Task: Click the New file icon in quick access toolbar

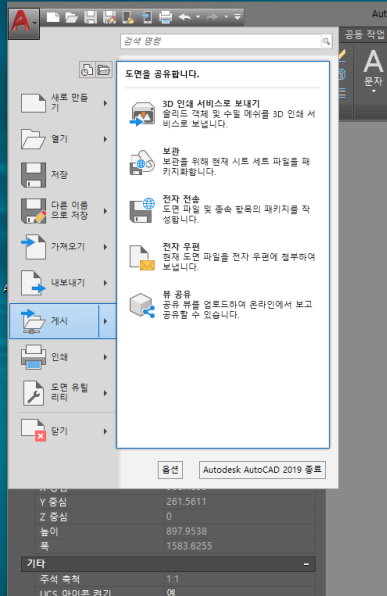Action: 53,17
